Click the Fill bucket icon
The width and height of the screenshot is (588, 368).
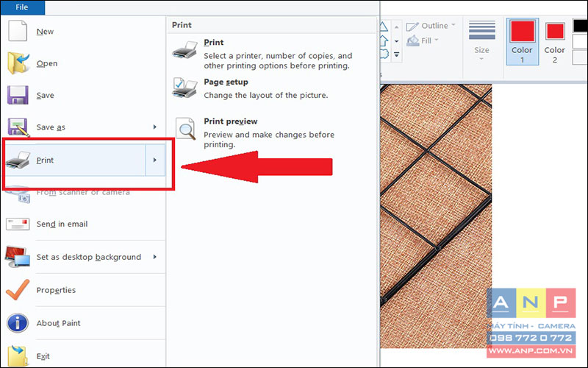coord(413,40)
